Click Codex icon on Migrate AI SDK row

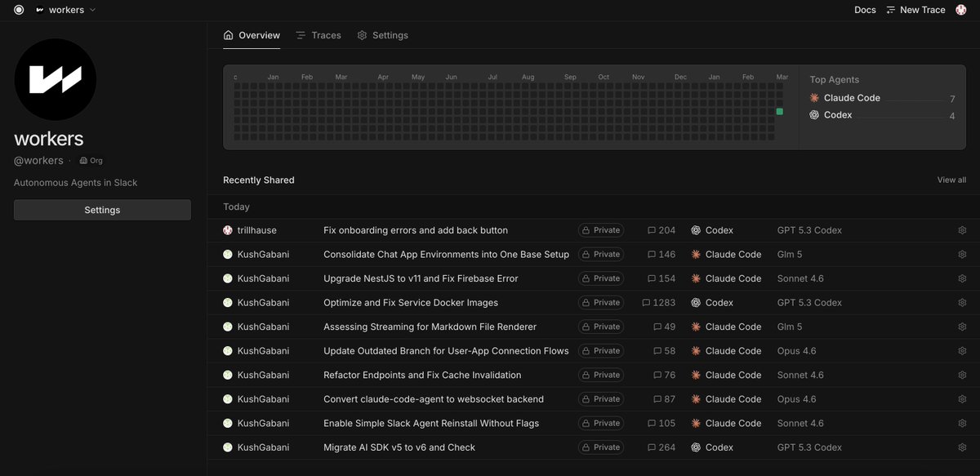pos(696,447)
